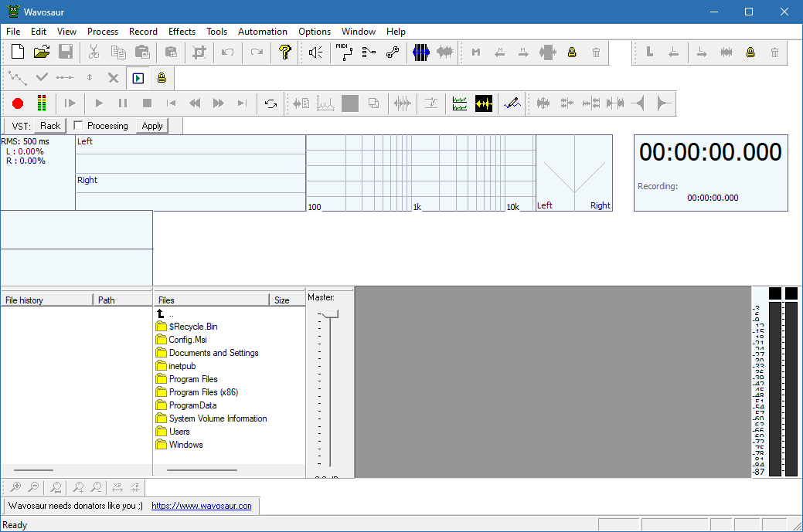Open help with the yellow question mark icon
This screenshot has height=532, width=803.
coord(284,52)
